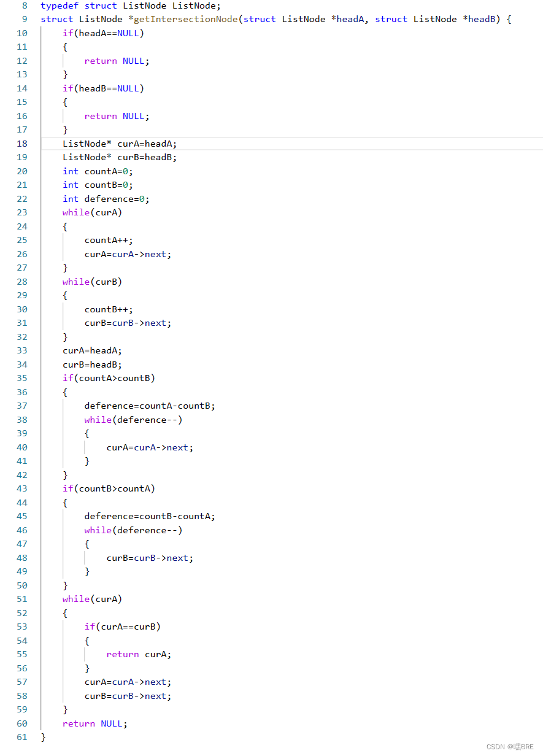This screenshot has width=543, height=756.
Task: Click line number 43 in the gutter
Action: [x=22, y=488]
